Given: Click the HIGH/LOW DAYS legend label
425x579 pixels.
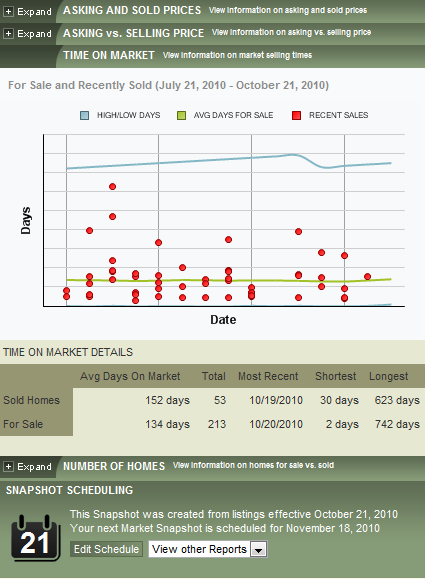Looking at the screenshot, I should click(x=128, y=115).
